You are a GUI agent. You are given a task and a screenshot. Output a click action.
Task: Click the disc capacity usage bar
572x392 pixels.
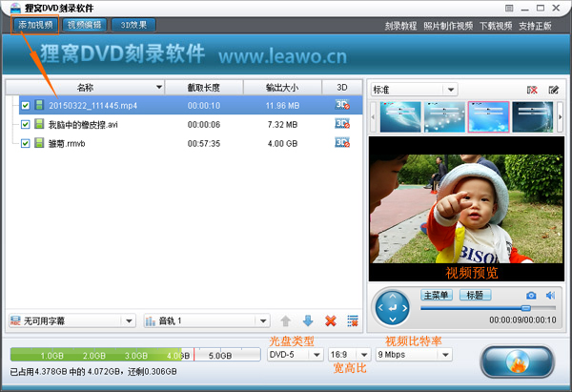coord(135,355)
